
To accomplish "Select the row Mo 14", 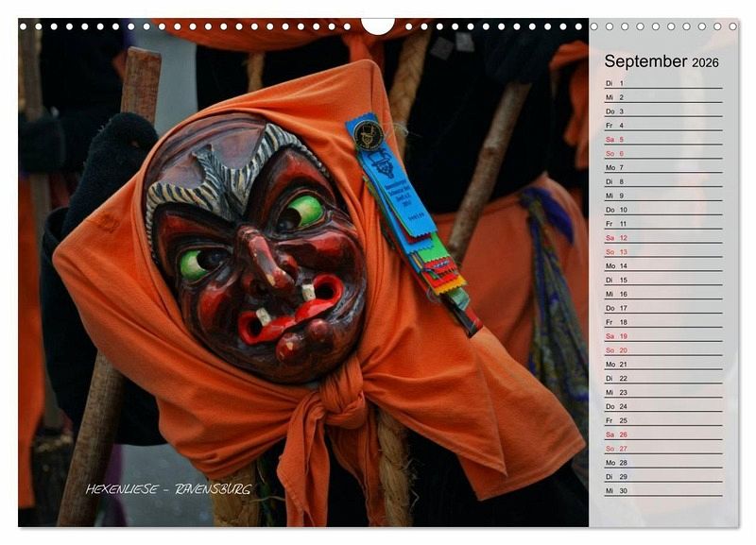I will [663, 266].
